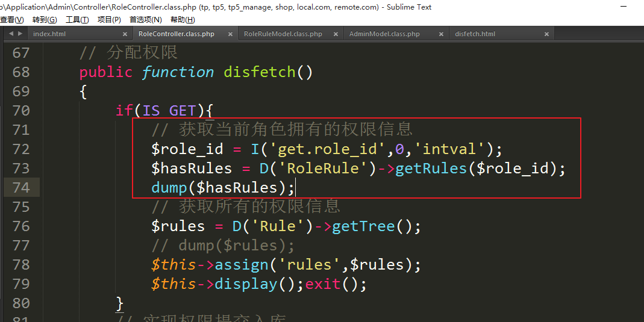This screenshot has height=322, width=644.
Task: Switch to the index.html tab
Action: pyautogui.click(x=49, y=34)
